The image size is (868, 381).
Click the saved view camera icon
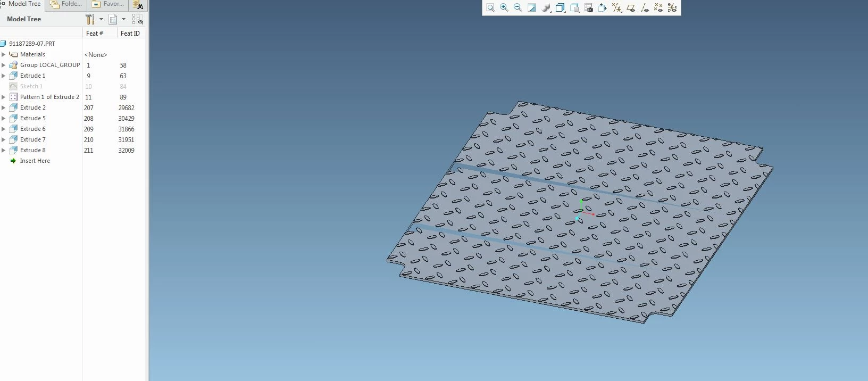click(589, 7)
